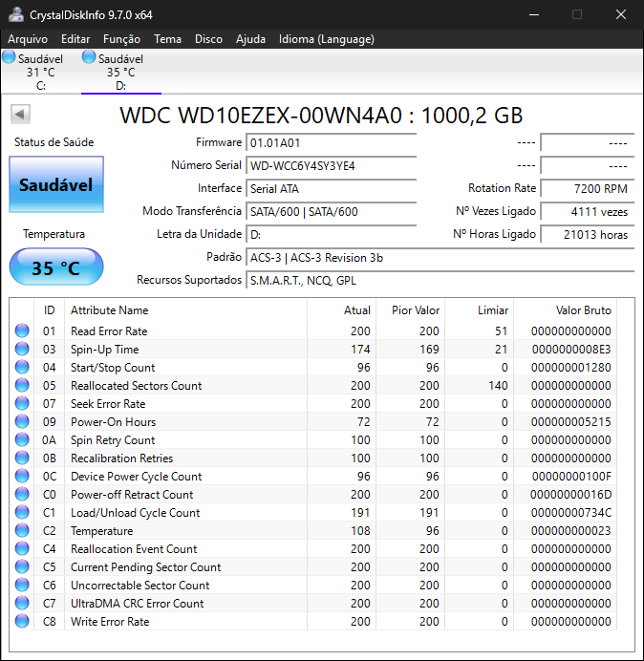Open the Arquivo menu
The image size is (644, 661).
coord(28,39)
